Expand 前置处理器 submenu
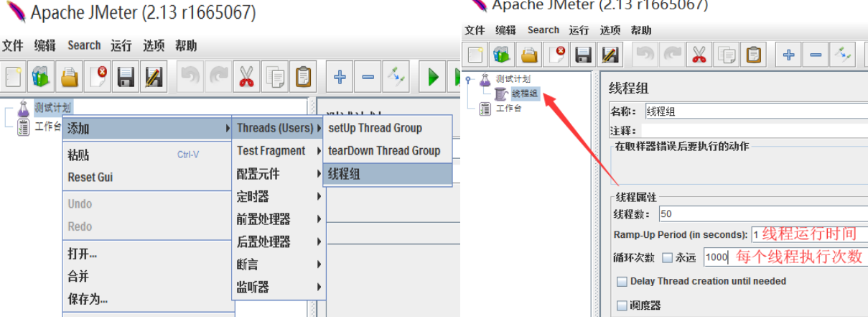 pyautogui.click(x=279, y=219)
